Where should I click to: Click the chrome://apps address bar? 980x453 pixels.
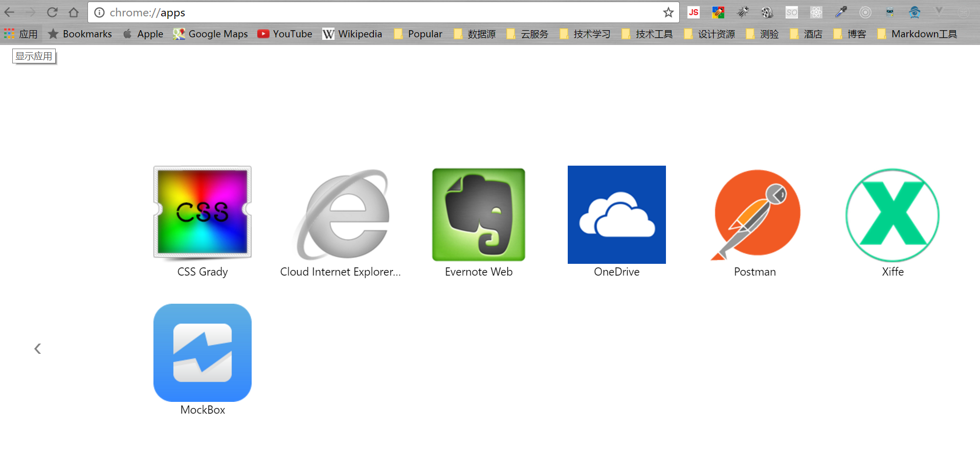tap(384, 12)
